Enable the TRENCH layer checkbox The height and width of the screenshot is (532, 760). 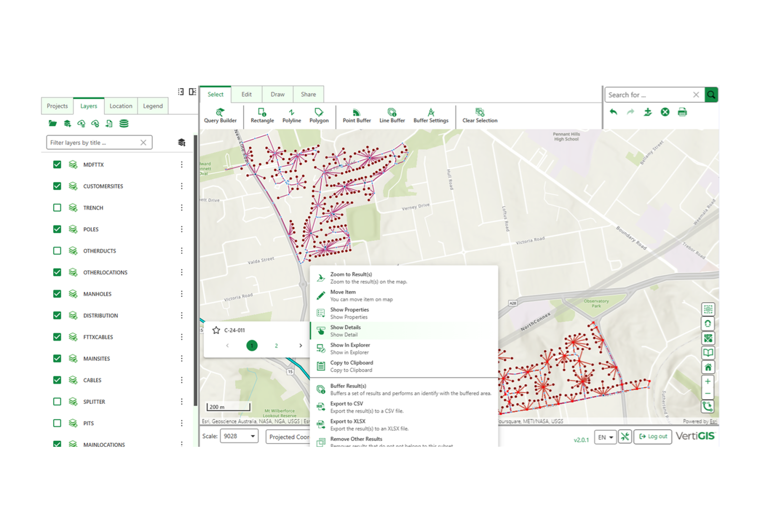[57, 208]
